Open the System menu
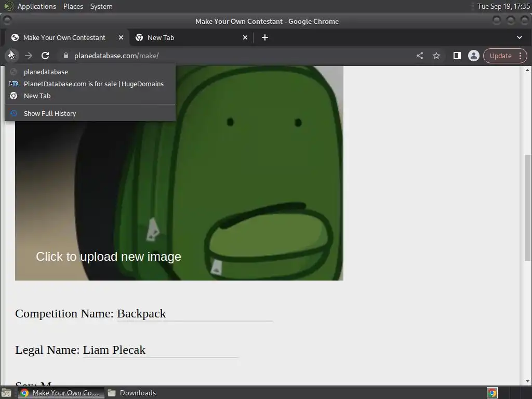The width and height of the screenshot is (532, 399). [x=101, y=6]
